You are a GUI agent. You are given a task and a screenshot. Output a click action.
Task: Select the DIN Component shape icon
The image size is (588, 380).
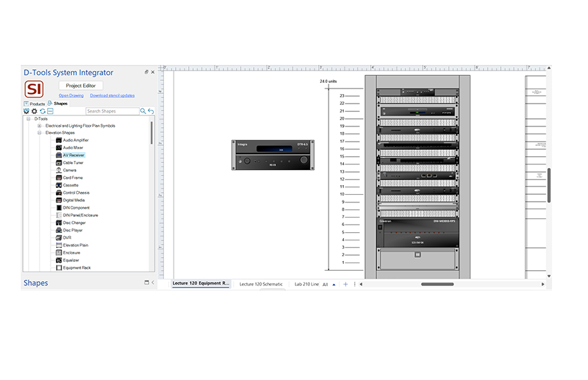point(59,207)
